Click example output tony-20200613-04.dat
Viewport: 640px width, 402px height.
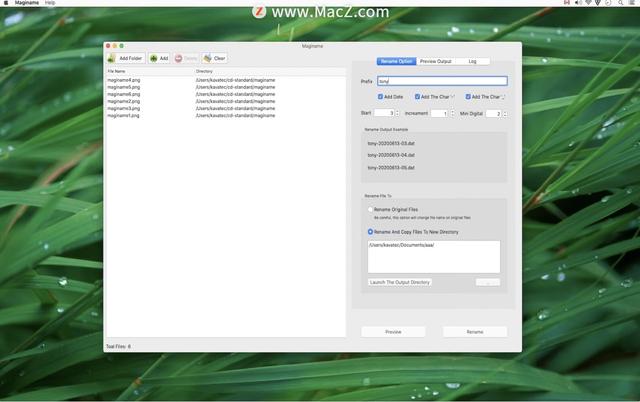[x=391, y=155]
